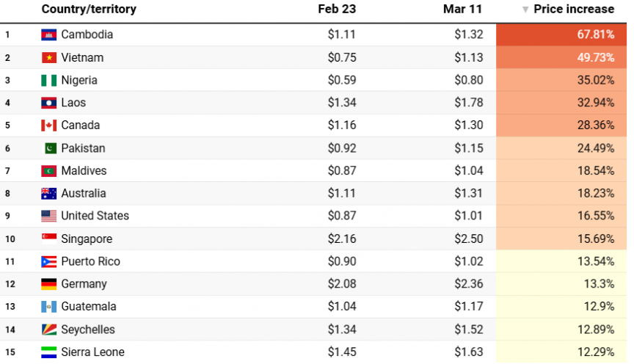The image size is (634, 364).
Task: Sort by Country/territory column header
Action: [x=89, y=10]
